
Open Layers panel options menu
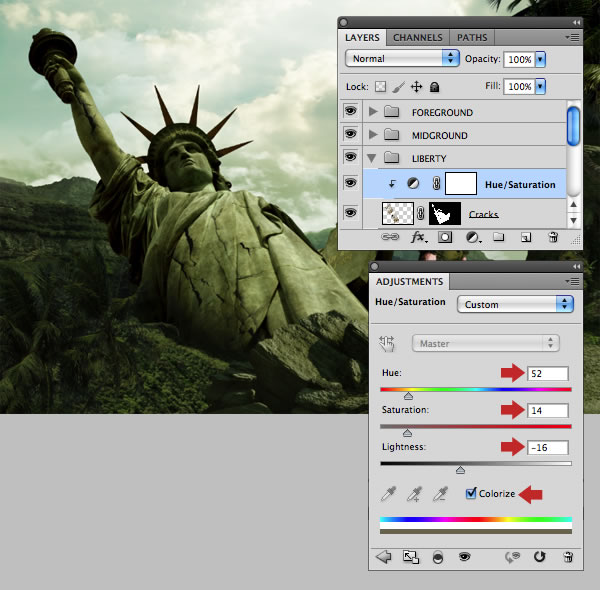click(572, 37)
